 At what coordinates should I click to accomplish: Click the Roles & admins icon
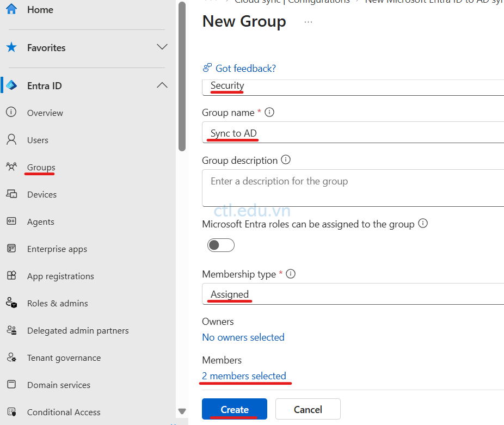point(11,303)
